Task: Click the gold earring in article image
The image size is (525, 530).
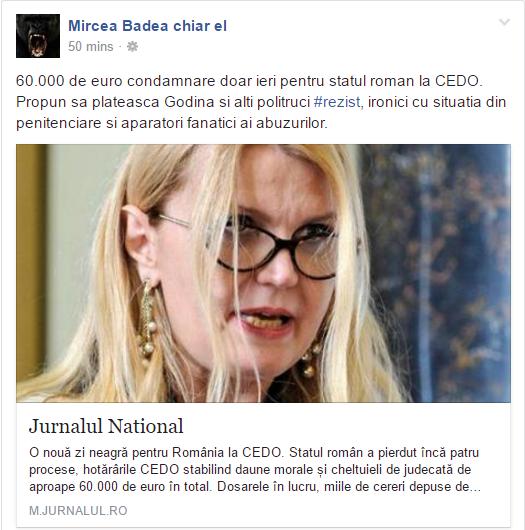Action: pyautogui.click(x=147, y=319)
